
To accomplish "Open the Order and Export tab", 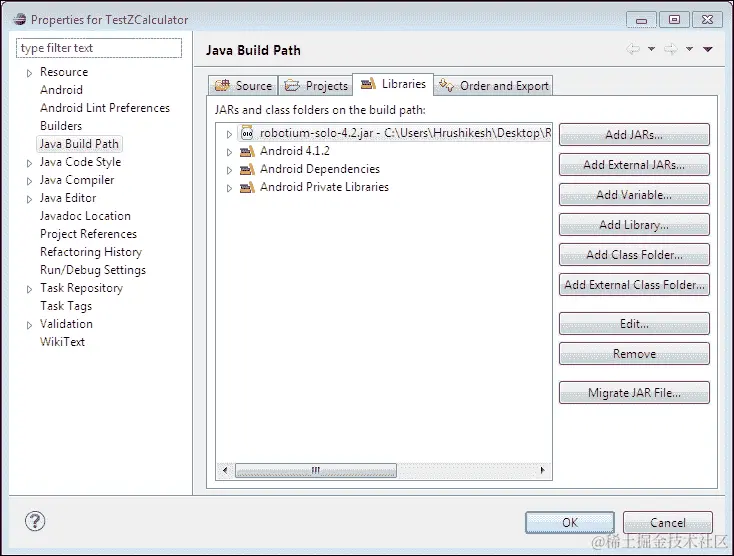I will (x=493, y=86).
